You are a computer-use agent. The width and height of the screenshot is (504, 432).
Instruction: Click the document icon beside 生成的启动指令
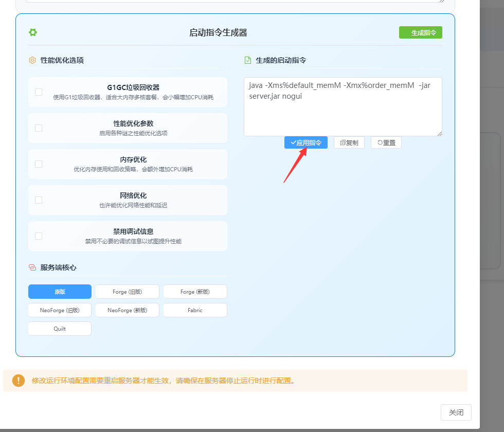(248, 60)
